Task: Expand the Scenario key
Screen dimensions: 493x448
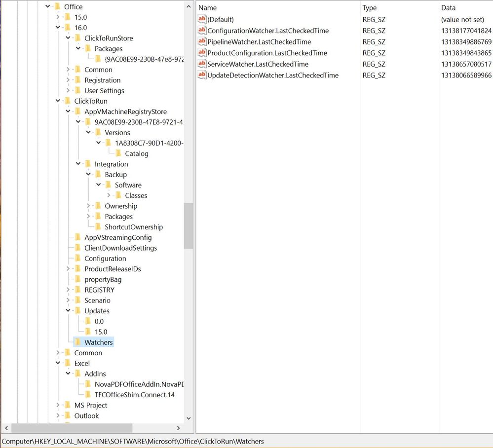Action: coord(68,300)
